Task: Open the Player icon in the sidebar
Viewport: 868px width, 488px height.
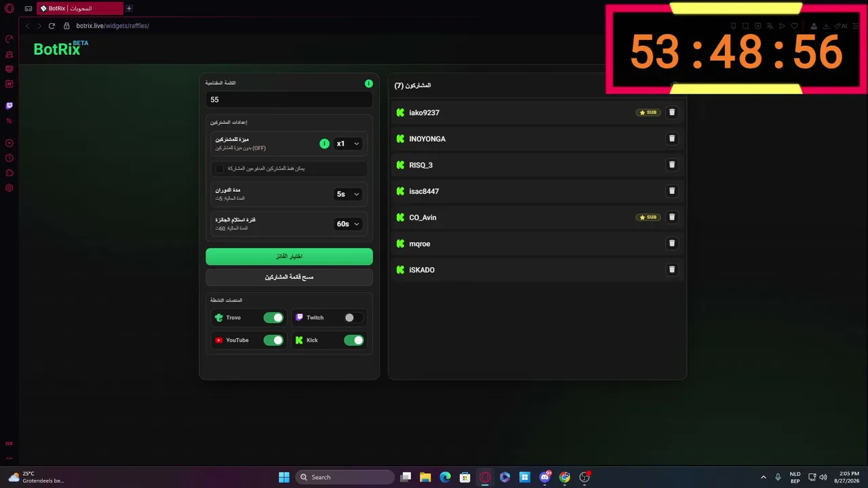Action: 9,143
